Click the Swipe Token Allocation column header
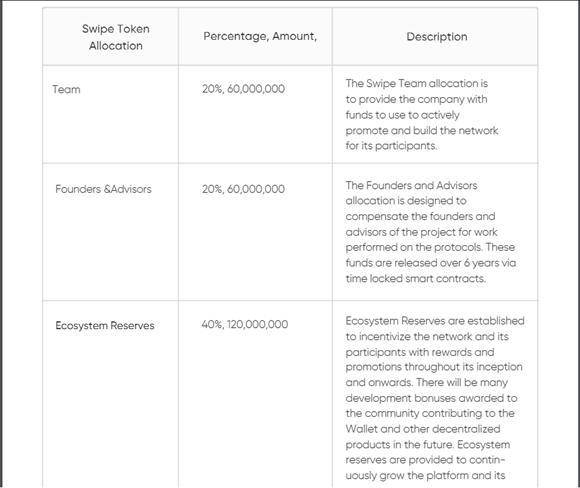 point(115,37)
